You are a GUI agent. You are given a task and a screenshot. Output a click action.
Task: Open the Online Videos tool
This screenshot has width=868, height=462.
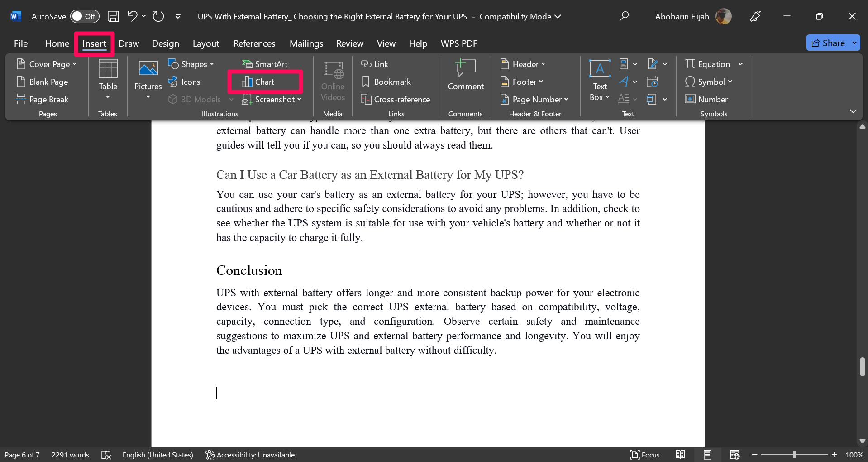click(x=333, y=82)
